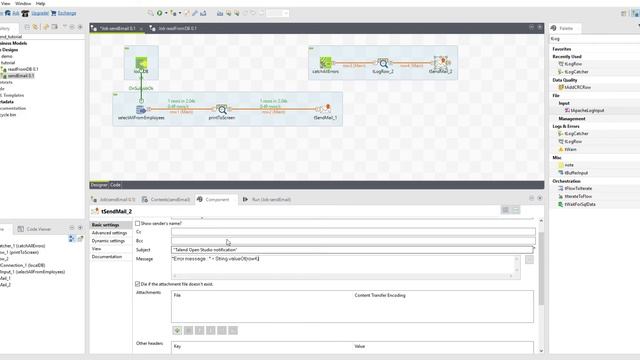Viewport: 640px width, 360px height.
Task: Close the Job sendEmail 0.1 editor tab
Action: (x=141, y=29)
